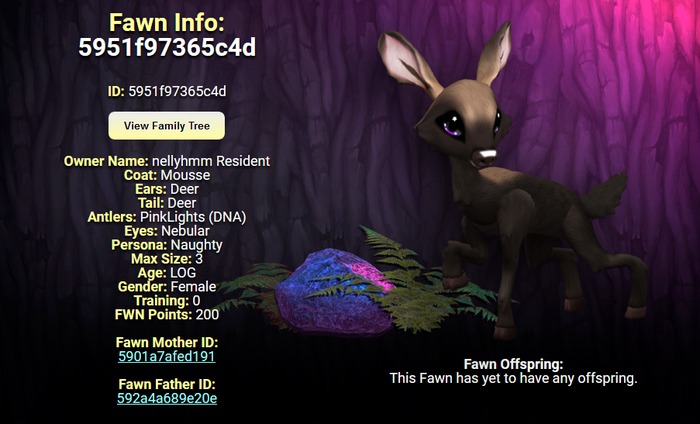Click the Gender: Female attribute line
Image resolution: width=700 pixels, height=424 pixels.
point(167,287)
